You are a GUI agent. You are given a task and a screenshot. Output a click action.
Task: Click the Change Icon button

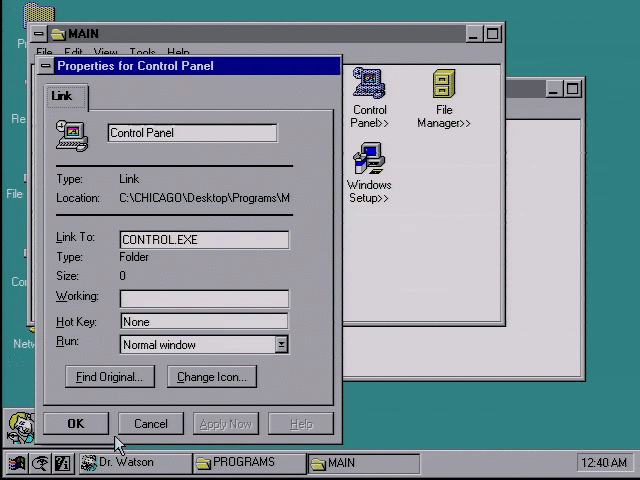[x=212, y=376]
